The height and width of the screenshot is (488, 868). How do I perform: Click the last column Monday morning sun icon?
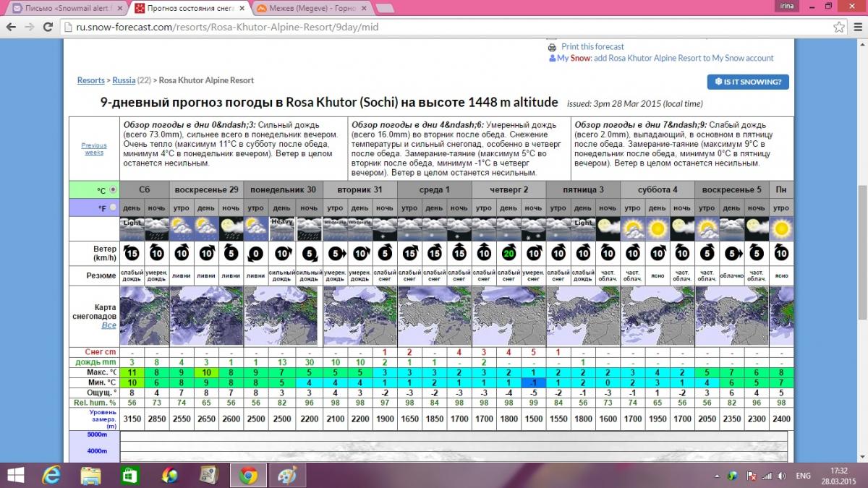tap(780, 228)
